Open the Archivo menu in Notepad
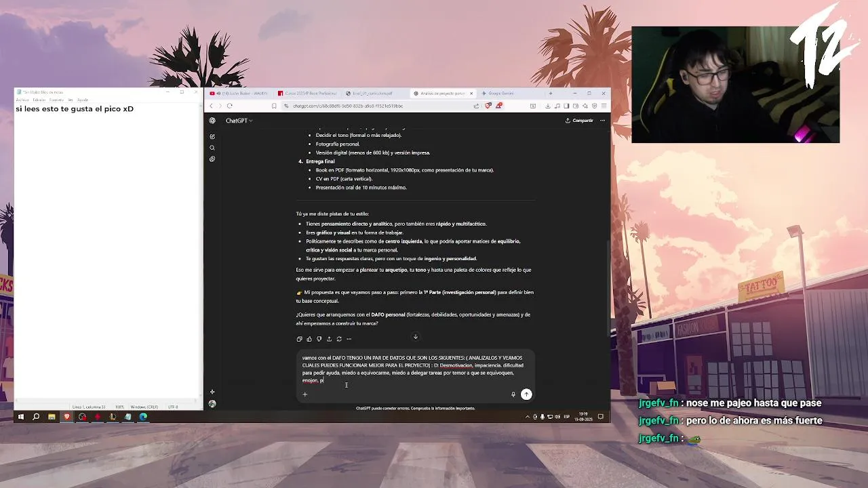 click(x=22, y=100)
